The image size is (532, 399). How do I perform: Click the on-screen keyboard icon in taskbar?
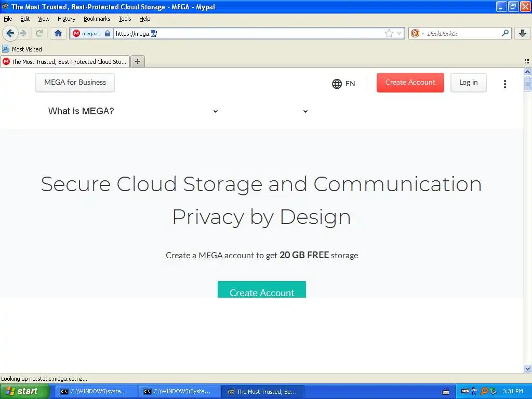coord(446,392)
